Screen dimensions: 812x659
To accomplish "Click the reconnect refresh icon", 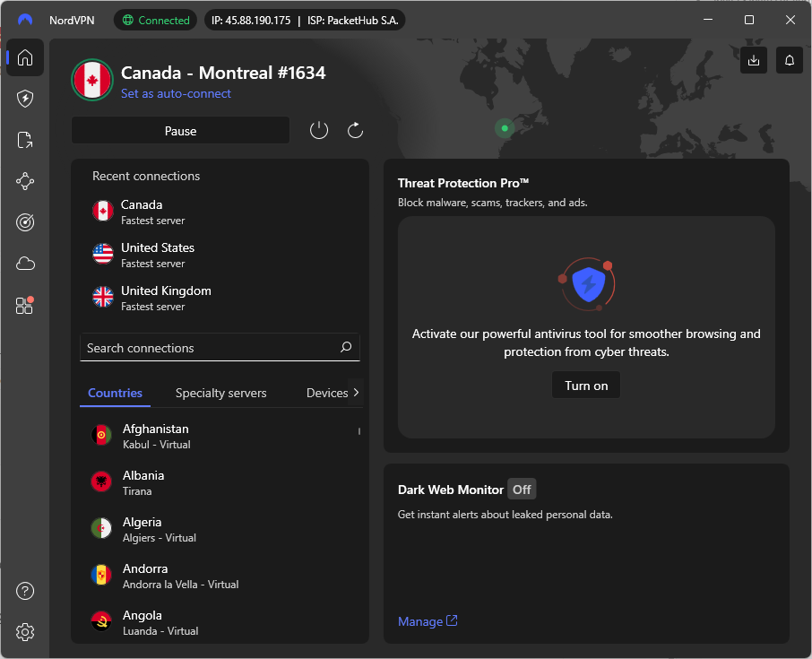I will tap(355, 130).
